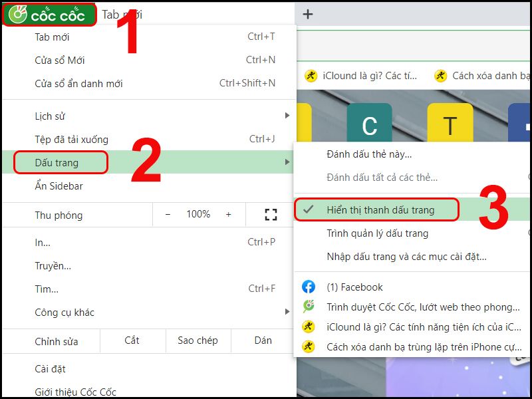This screenshot has width=532, height=399.
Task: Expand the Lịch sử submenu
Action: pos(49,116)
